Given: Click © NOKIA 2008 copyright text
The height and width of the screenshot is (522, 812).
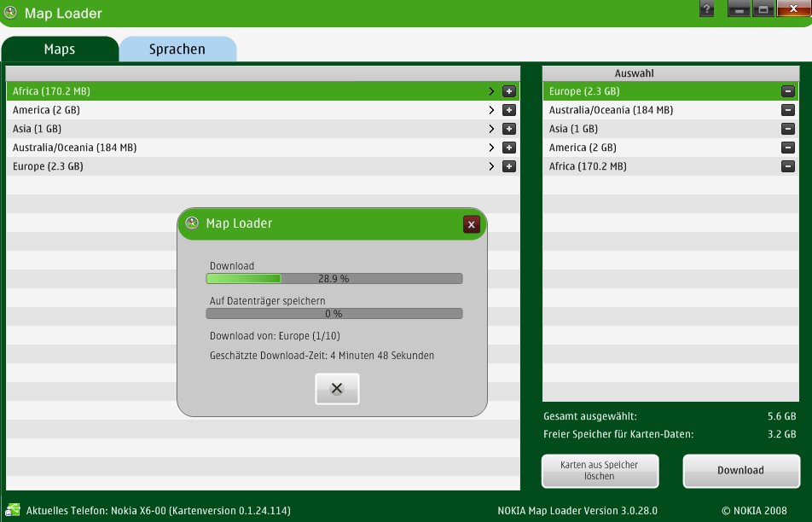Looking at the screenshot, I should coord(754,511).
